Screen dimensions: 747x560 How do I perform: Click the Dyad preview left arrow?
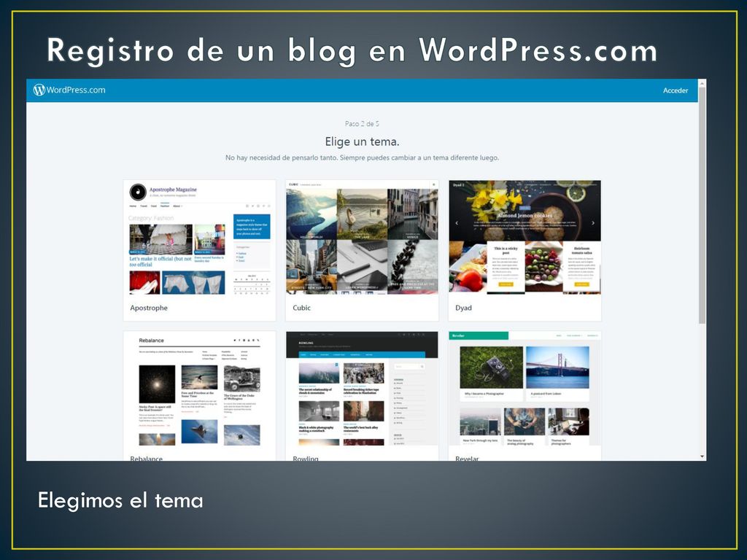pyautogui.click(x=457, y=222)
